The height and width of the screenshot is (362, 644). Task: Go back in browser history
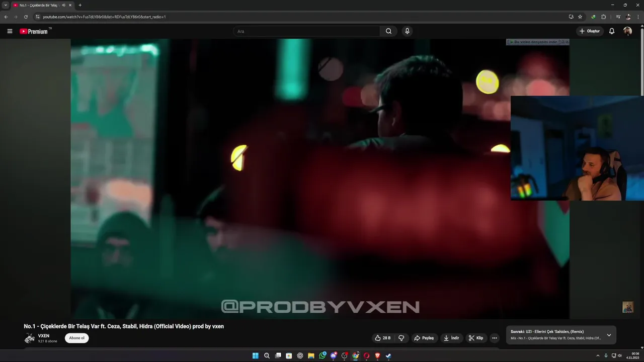(x=6, y=17)
